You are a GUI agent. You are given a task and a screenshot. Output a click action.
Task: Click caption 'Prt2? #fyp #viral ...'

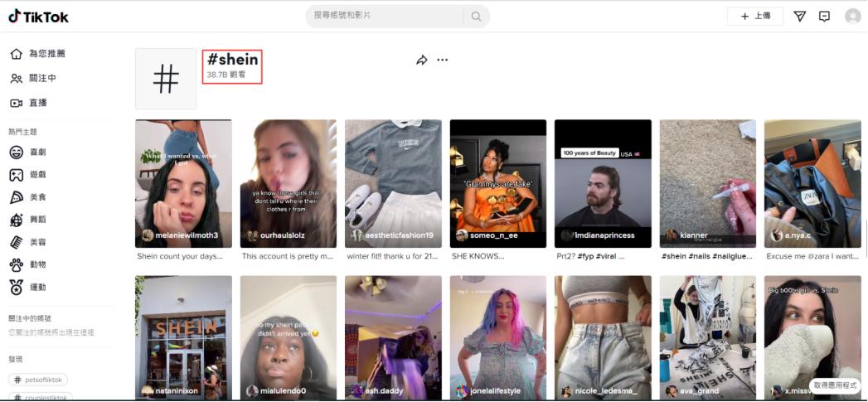tap(590, 256)
